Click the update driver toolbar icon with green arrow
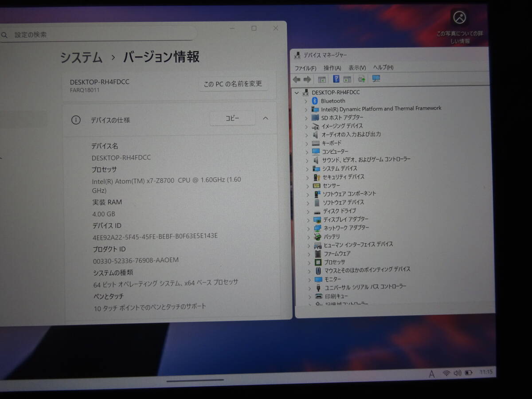The image size is (532, 399). 362,79
